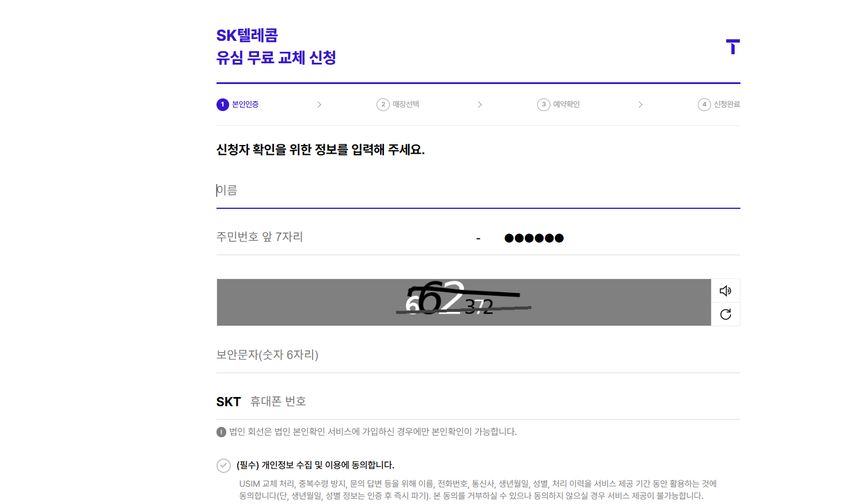
Task: Refresh the captcha image
Action: click(x=725, y=314)
